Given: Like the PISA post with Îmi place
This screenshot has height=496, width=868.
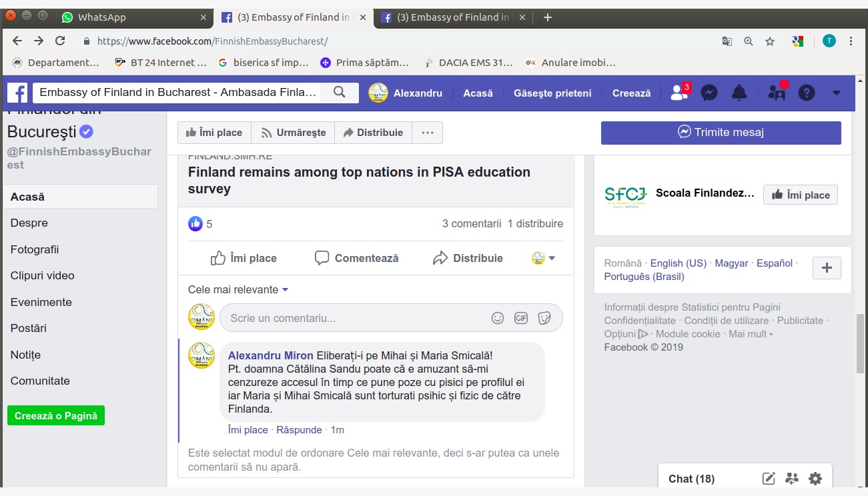Looking at the screenshot, I should point(244,258).
